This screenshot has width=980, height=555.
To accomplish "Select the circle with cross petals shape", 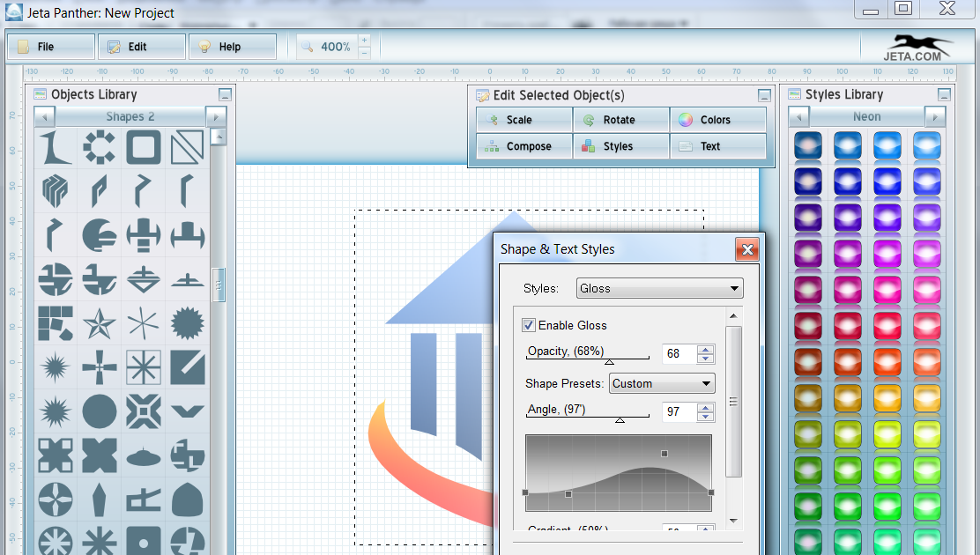I will click(x=56, y=499).
